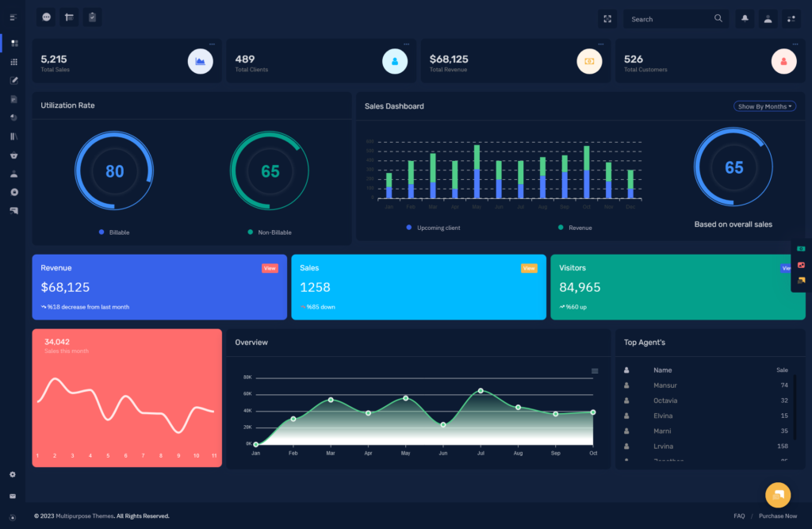Click the search magnifier icon

718,19
